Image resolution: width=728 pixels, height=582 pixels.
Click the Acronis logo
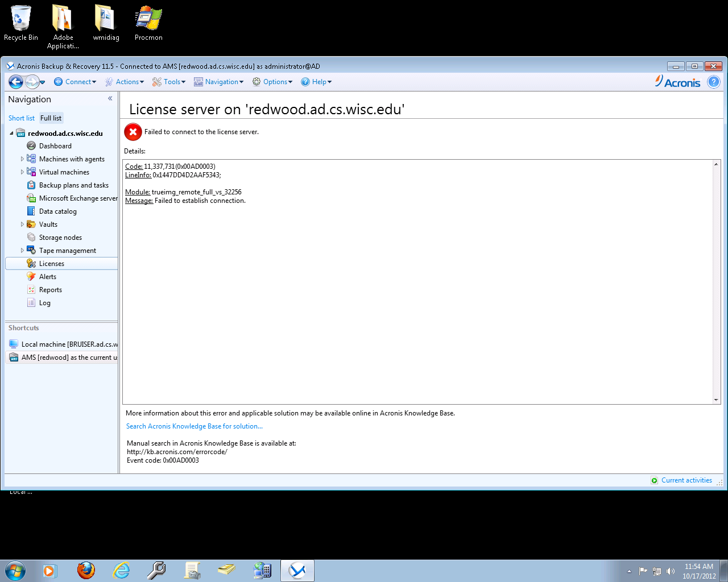(678, 82)
